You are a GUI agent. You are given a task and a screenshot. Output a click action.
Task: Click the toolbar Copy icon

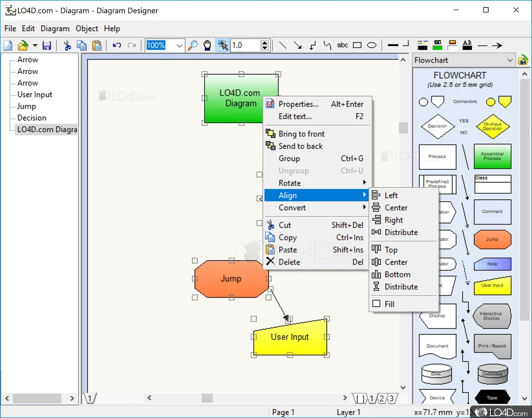pos(82,45)
